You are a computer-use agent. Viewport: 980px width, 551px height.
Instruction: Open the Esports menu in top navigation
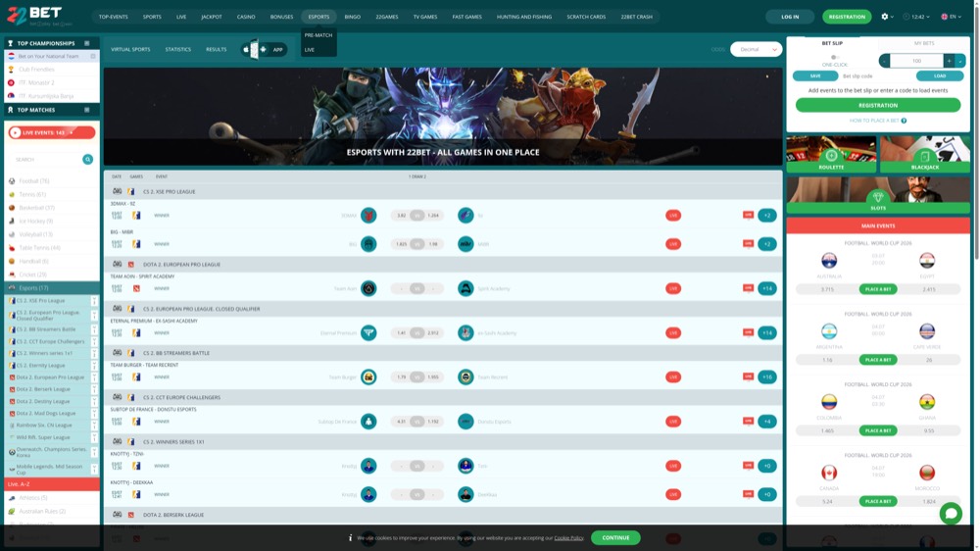pos(318,17)
